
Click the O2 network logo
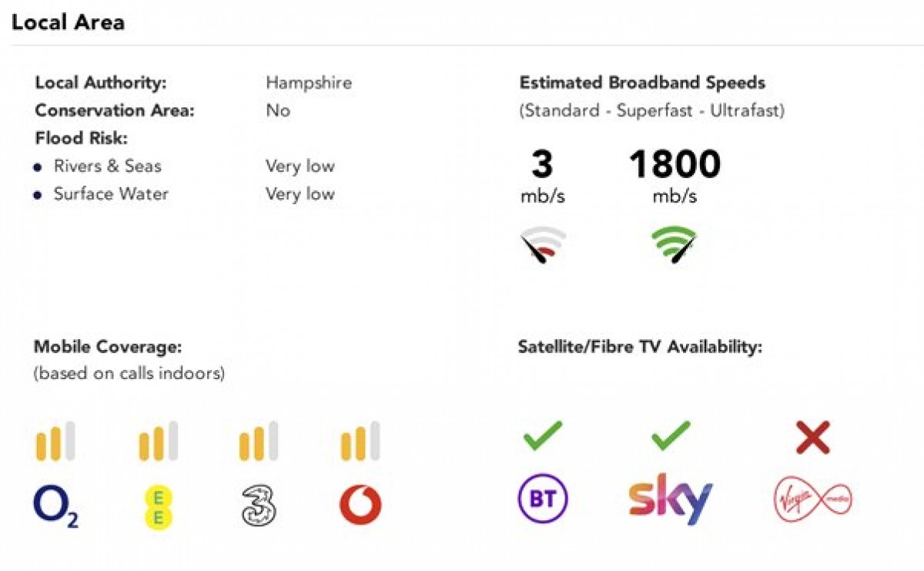click(x=55, y=506)
